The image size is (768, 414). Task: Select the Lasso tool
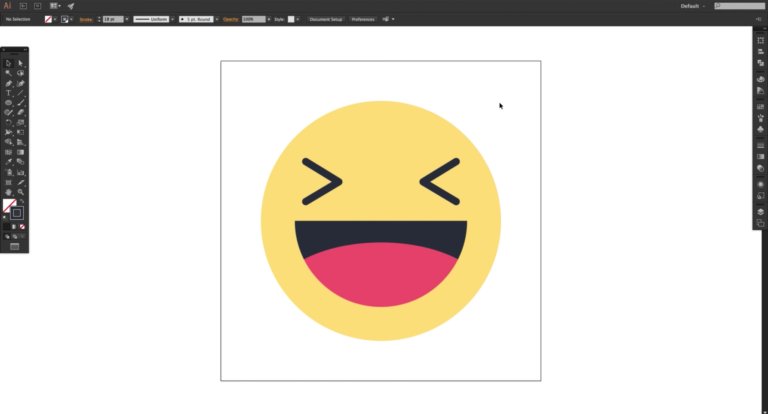[21, 73]
